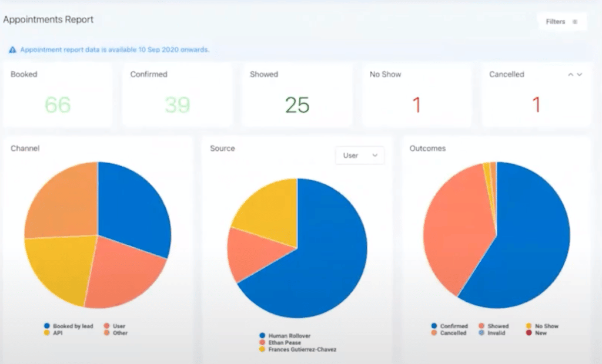Click the down chevron on Cancelled card
Viewport: 602px width, 364px height.
(x=579, y=75)
